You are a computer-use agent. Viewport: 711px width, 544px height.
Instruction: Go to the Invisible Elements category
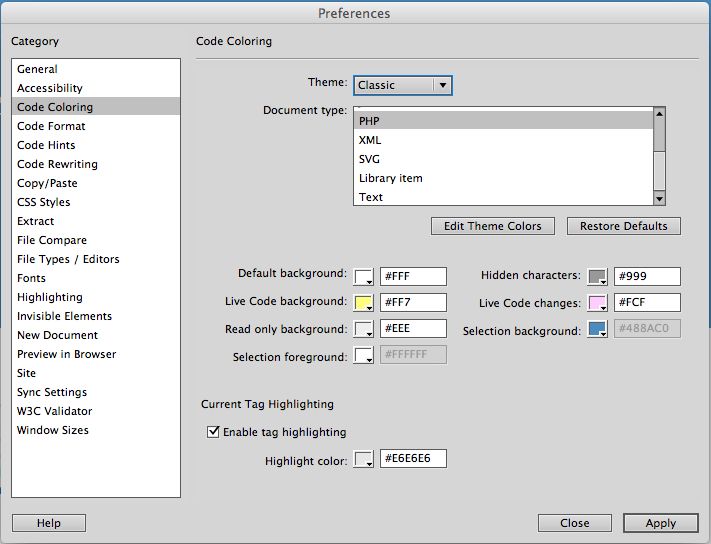[x=96, y=316]
